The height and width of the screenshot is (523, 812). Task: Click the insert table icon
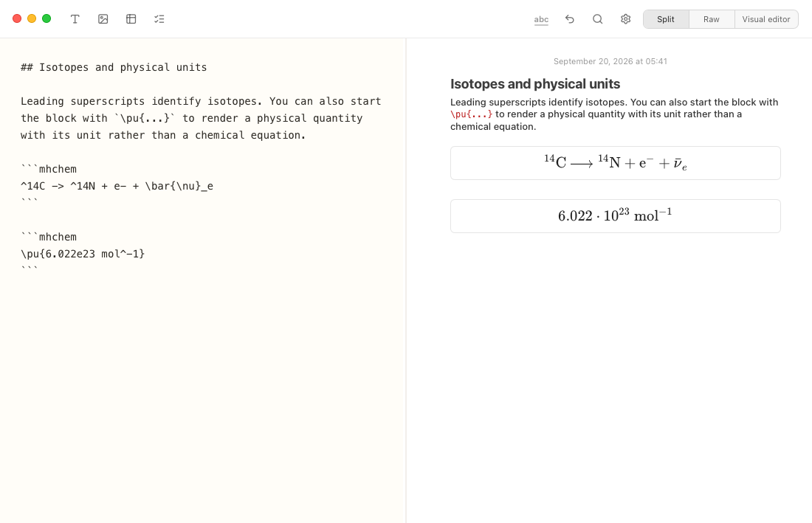pos(131,19)
